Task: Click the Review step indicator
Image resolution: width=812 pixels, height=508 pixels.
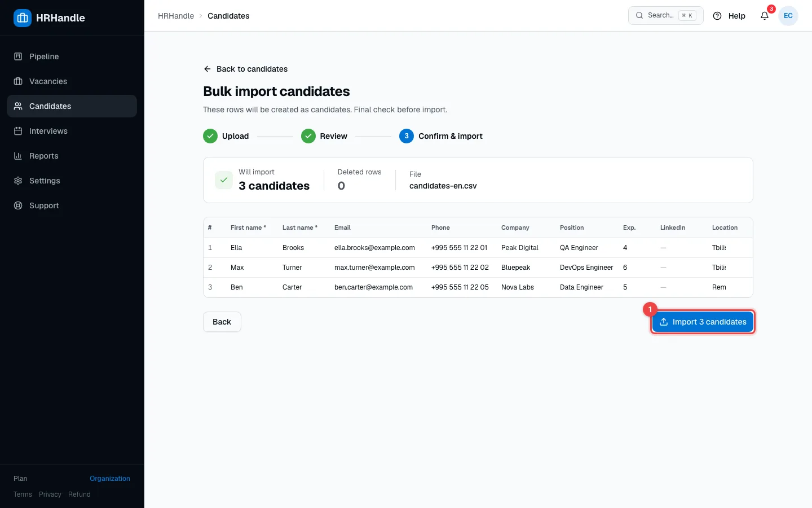Action: pos(324,136)
